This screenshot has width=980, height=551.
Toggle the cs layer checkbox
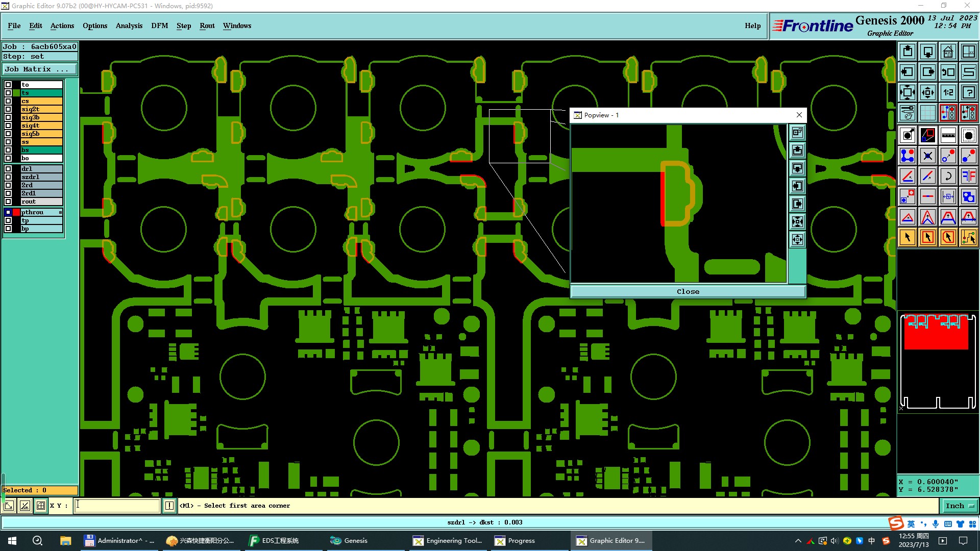point(8,101)
